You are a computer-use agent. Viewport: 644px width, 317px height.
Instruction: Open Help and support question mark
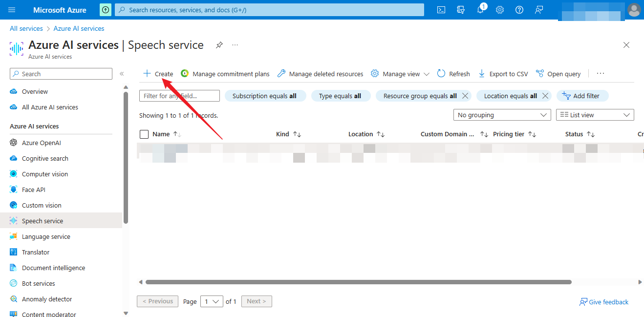pyautogui.click(x=519, y=10)
